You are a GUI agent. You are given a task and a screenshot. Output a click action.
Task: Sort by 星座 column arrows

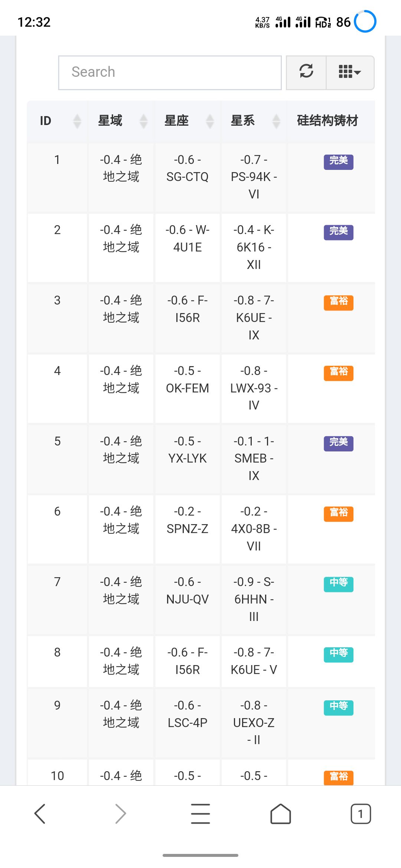pyautogui.click(x=210, y=121)
